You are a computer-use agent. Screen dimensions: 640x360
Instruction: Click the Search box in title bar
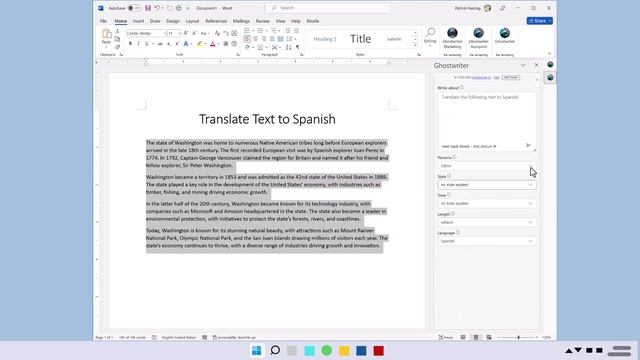[x=327, y=8]
